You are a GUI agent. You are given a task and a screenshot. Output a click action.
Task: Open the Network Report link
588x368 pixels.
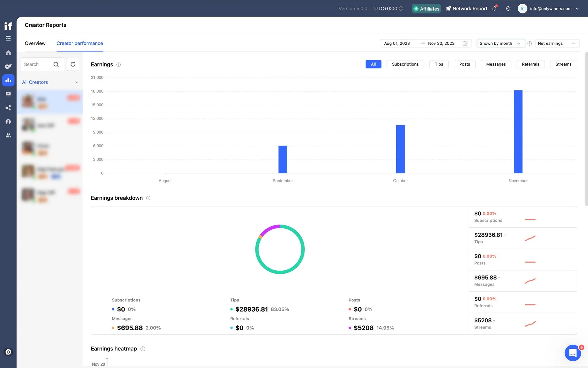pos(466,9)
